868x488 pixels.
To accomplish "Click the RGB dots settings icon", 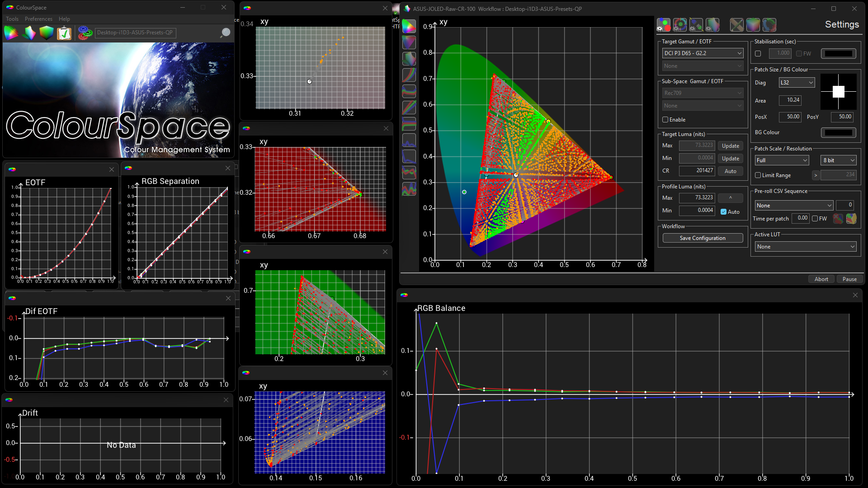I will coord(663,25).
